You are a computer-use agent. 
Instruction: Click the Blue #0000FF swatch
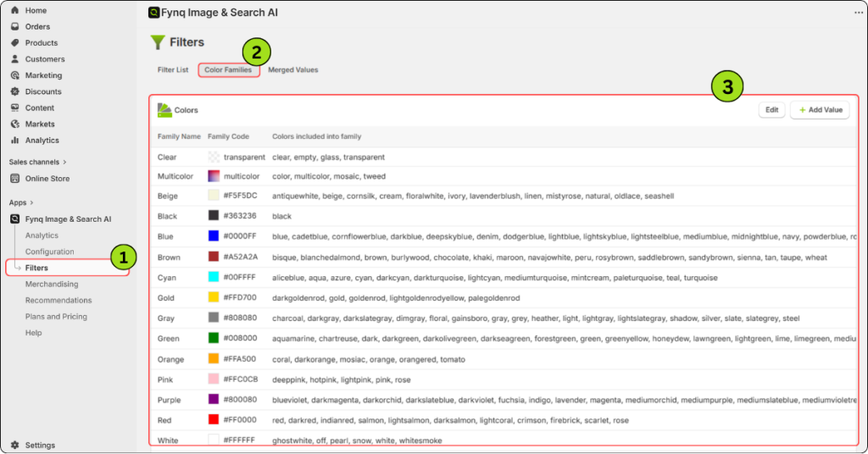click(214, 236)
